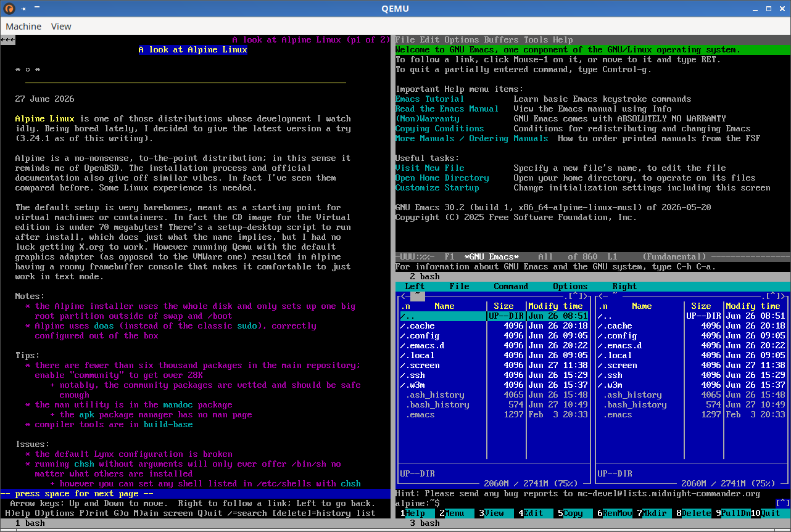Image resolution: width=791 pixels, height=532 pixels.
Task: Sort right panel by Name column
Action: click(642, 306)
